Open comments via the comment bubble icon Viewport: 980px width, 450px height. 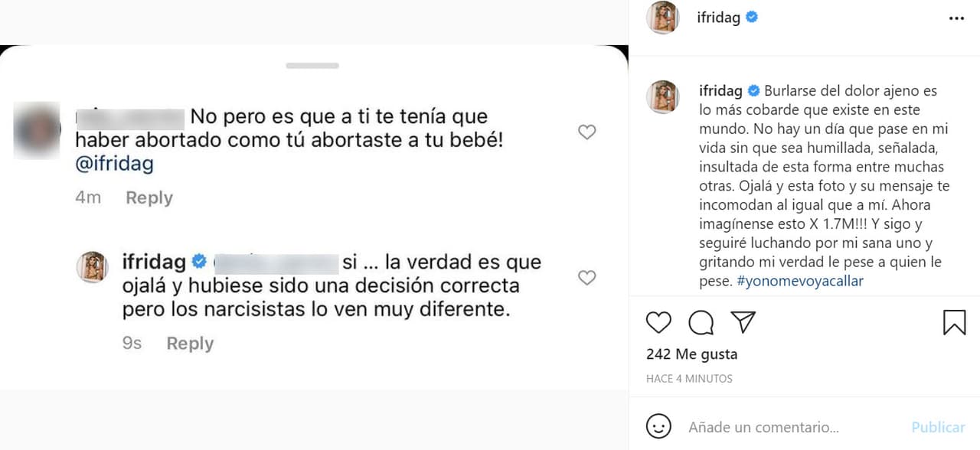tap(701, 322)
